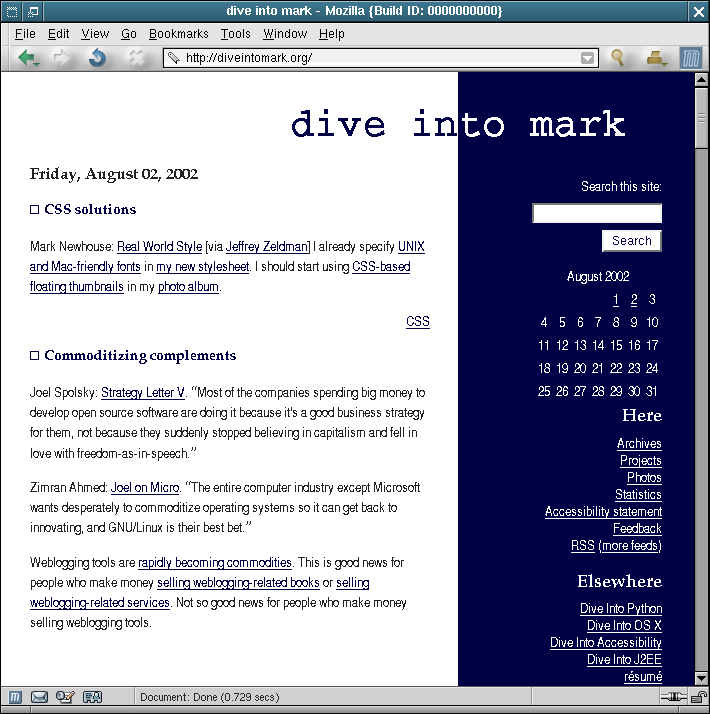710x714 pixels.
Task: Open Mail via the envelope status bar icon
Action: coord(39,697)
